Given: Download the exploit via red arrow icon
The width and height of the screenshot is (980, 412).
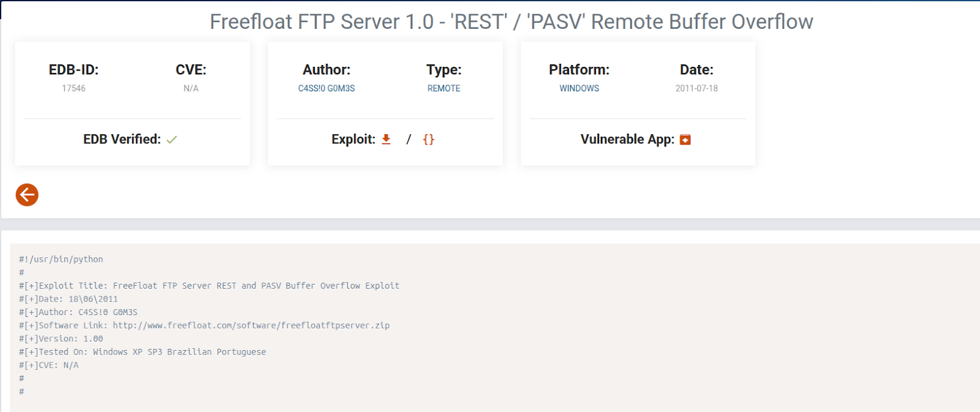Looking at the screenshot, I should pos(386,139).
